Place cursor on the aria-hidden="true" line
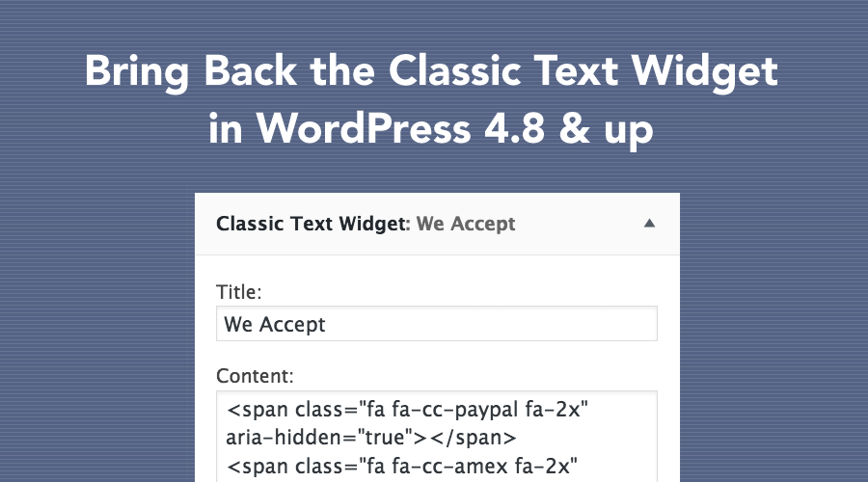The width and height of the screenshot is (868, 482). [x=371, y=438]
